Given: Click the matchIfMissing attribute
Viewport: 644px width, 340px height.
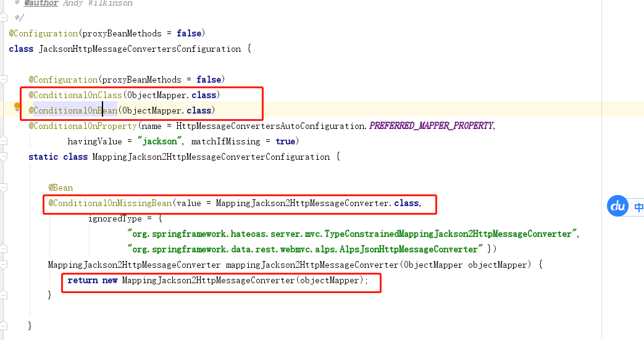Looking at the screenshot, I should (x=225, y=141).
